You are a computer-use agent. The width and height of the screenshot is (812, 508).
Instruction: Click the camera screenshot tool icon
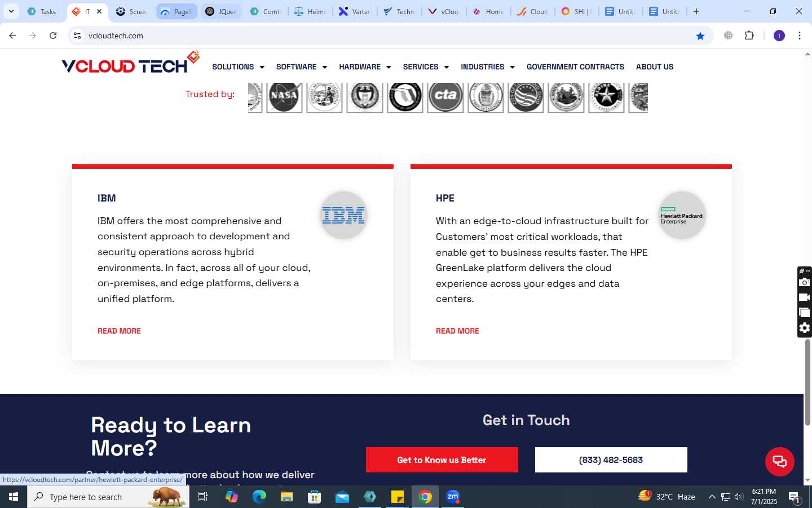pos(805,282)
